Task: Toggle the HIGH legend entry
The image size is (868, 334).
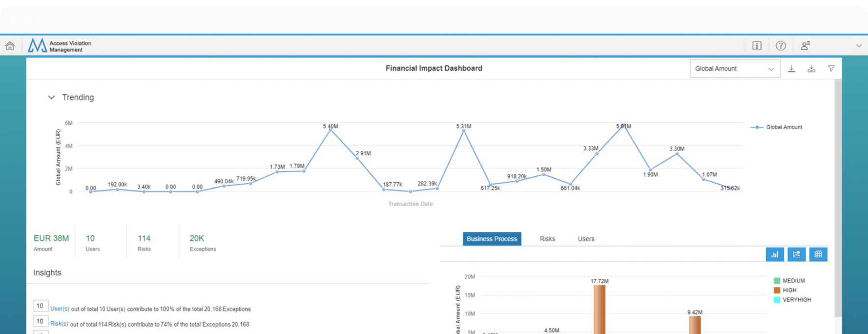Action: 789,290
